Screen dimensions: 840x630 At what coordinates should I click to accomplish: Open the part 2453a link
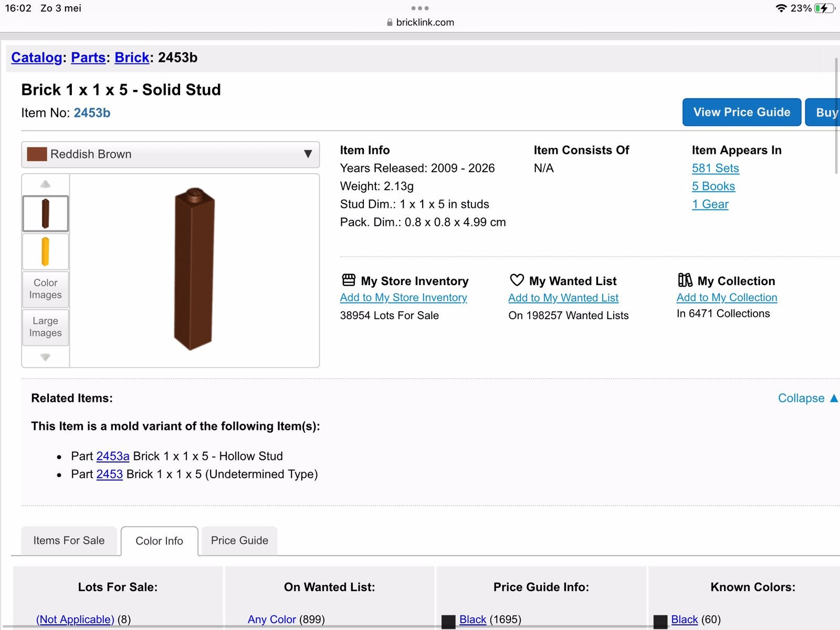pos(113,456)
